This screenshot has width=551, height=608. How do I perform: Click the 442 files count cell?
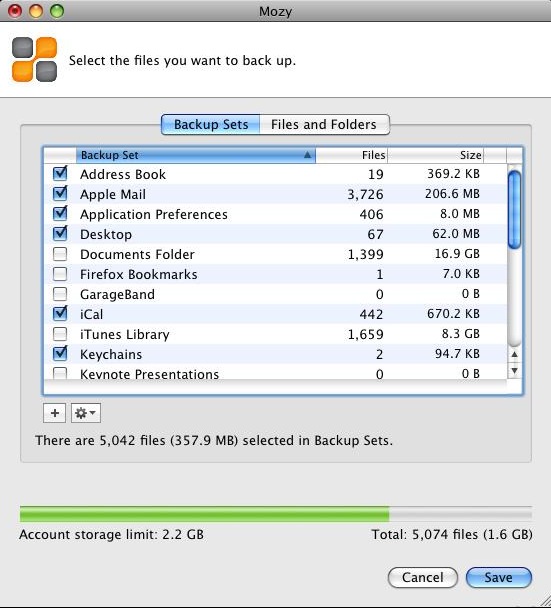point(371,314)
